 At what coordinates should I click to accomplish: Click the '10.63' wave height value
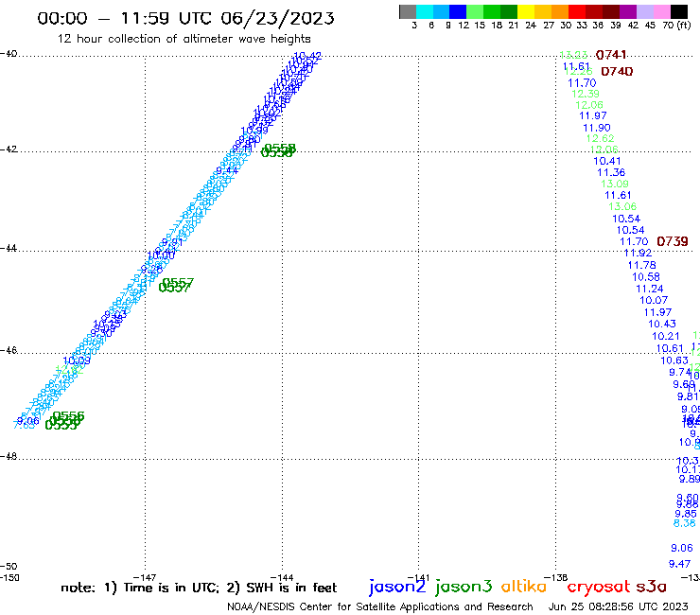coord(674,360)
